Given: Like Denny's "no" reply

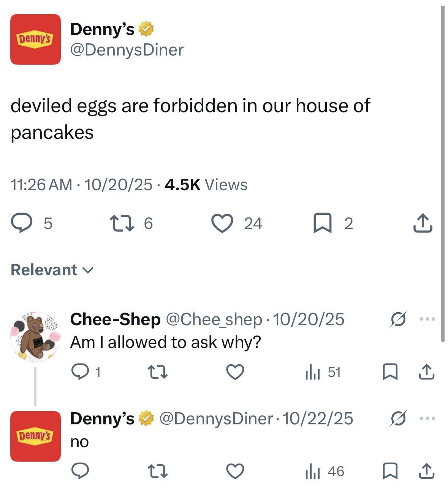Looking at the screenshot, I should pyautogui.click(x=235, y=472).
